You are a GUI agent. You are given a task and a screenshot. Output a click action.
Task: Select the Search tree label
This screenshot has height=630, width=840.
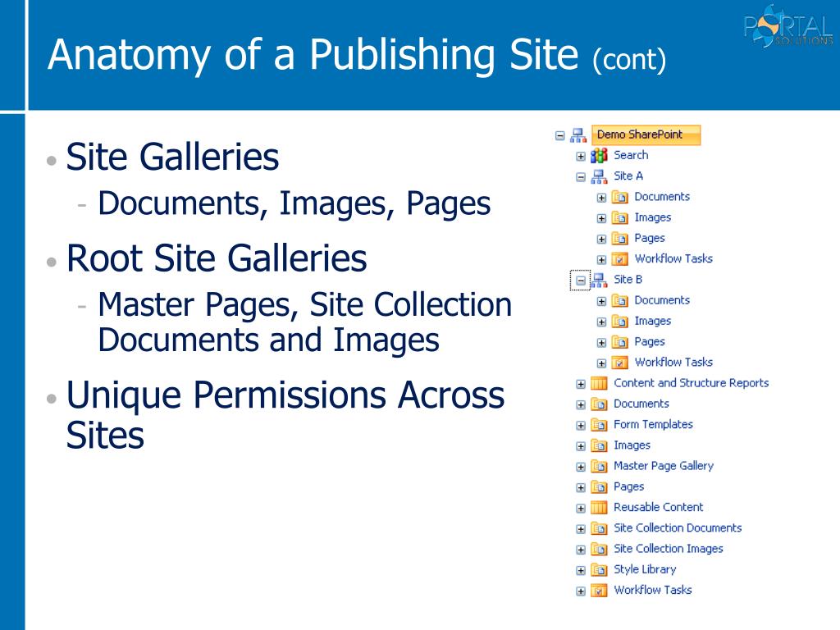click(x=631, y=155)
